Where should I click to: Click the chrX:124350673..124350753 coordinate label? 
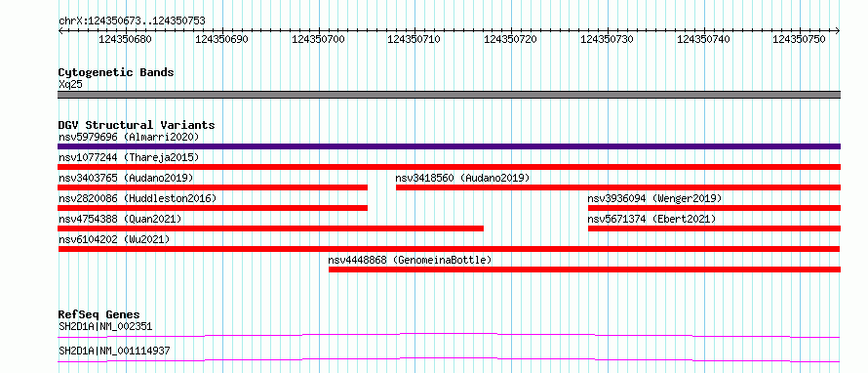click(132, 21)
